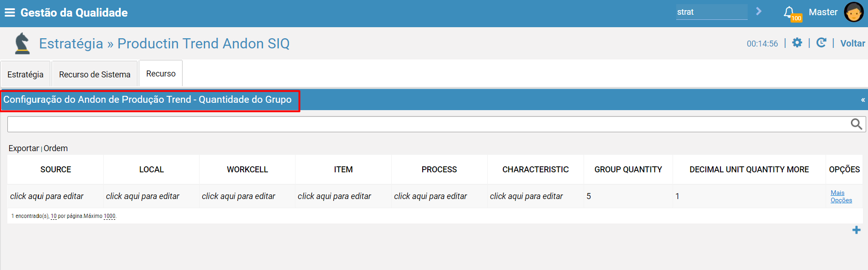The width and height of the screenshot is (868, 270).
Task: Sort by CHARACTERISTIC column header
Action: (x=536, y=170)
